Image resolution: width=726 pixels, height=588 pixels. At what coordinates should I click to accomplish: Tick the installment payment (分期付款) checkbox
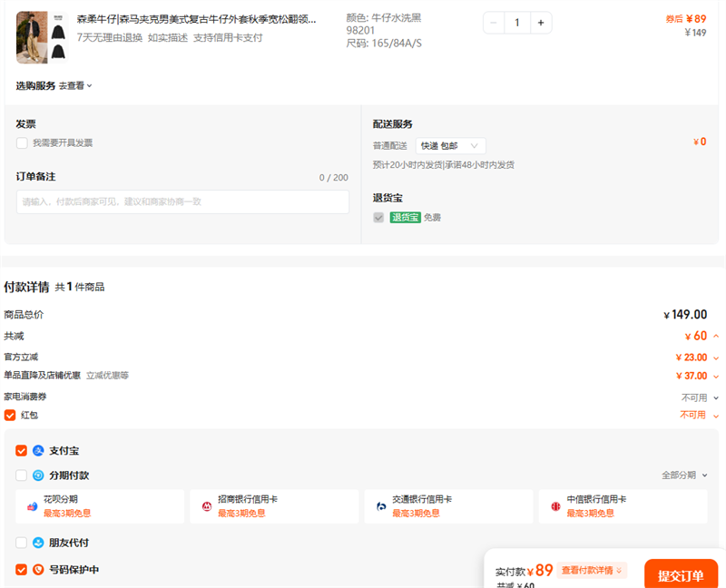(x=21, y=475)
